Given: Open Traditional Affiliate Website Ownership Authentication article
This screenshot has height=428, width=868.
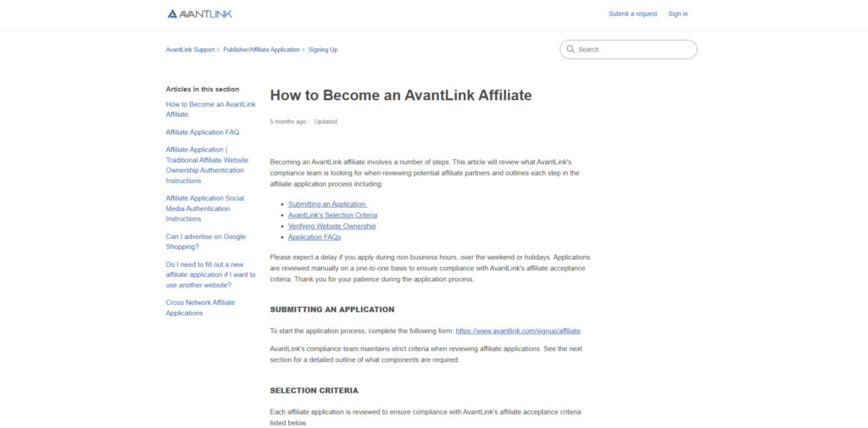Looking at the screenshot, I should click(207, 165).
